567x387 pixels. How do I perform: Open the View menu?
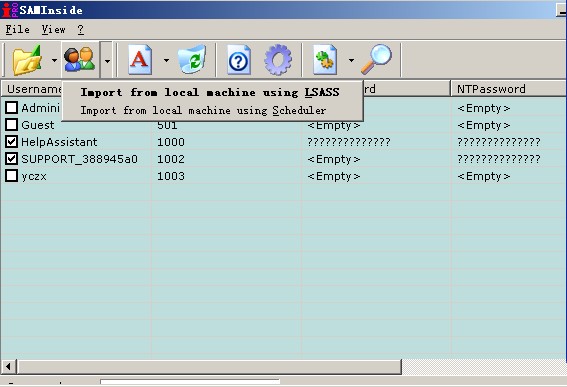pos(54,29)
